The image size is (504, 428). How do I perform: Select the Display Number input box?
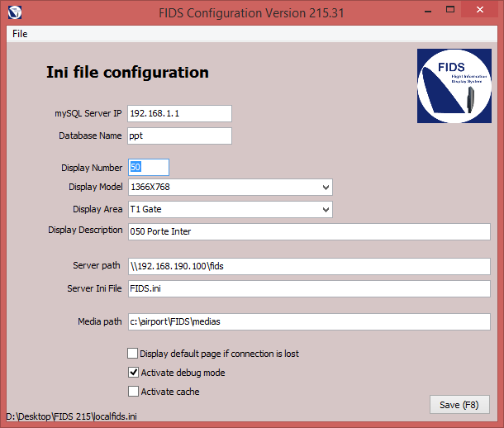point(148,168)
